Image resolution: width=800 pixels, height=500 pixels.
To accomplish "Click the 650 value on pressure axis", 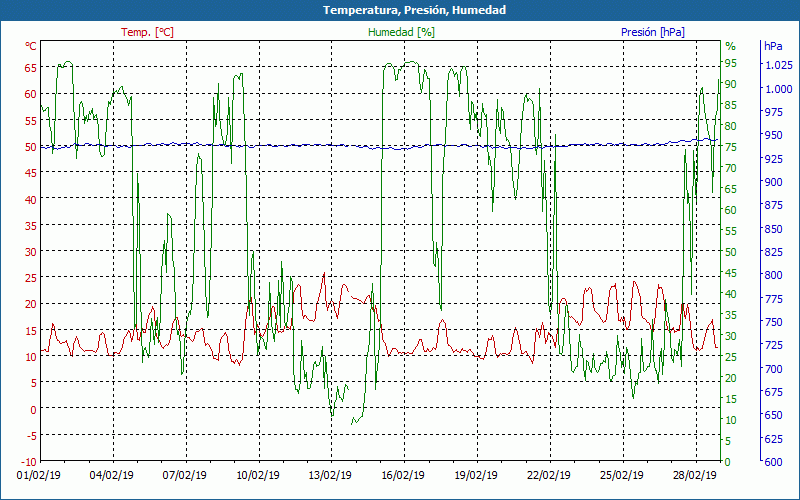I will pos(773,415).
